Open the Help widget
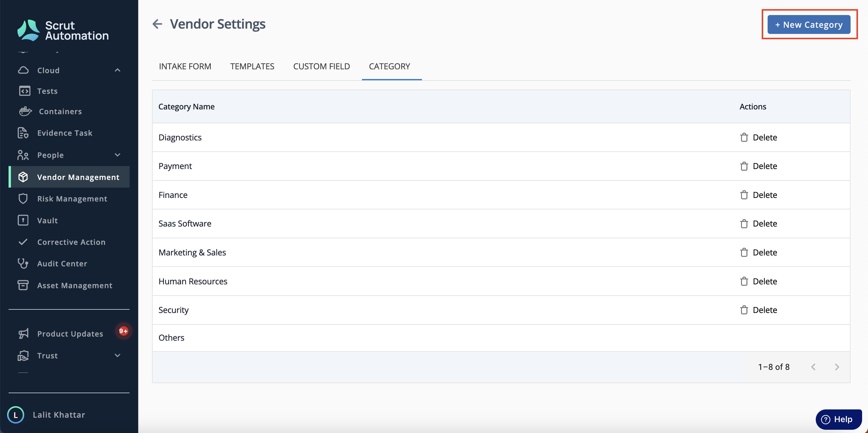The image size is (868, 433). 838,419
